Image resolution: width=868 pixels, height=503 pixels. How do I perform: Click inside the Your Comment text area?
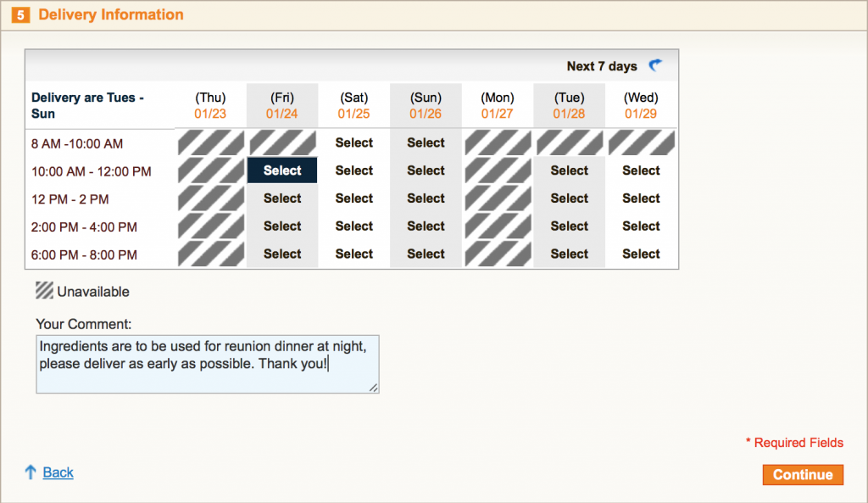208,364
